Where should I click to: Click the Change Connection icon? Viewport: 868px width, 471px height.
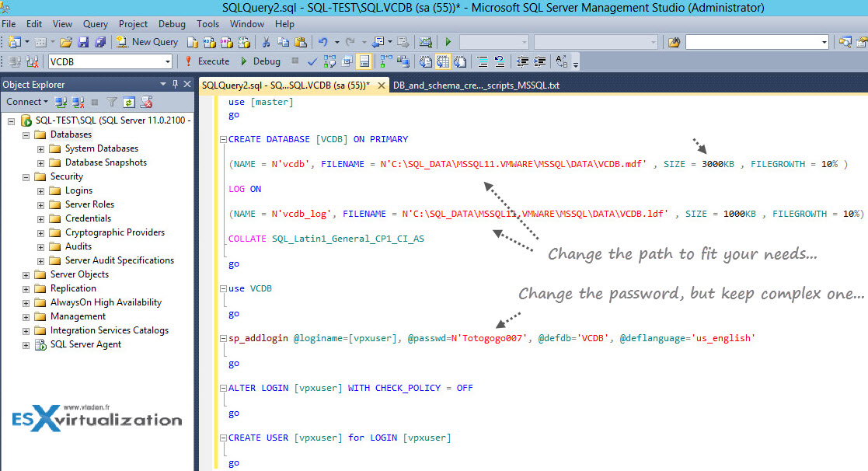coord(32,61)
